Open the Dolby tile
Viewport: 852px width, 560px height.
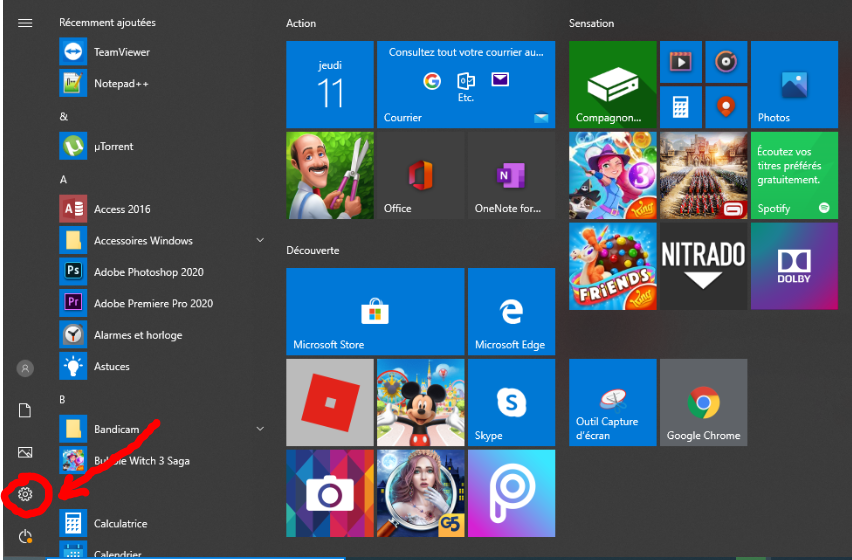pyautogui.click(x=794, y=266)
